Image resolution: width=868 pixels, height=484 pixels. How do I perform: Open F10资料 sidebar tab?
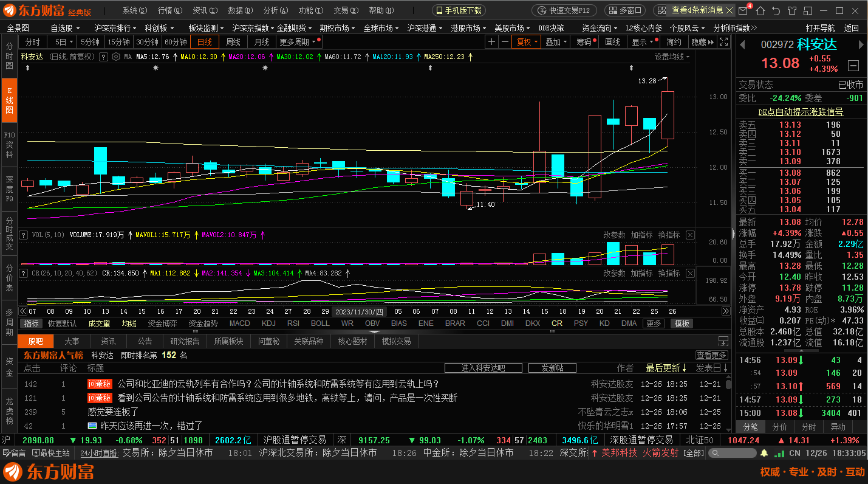coord(9,145)
